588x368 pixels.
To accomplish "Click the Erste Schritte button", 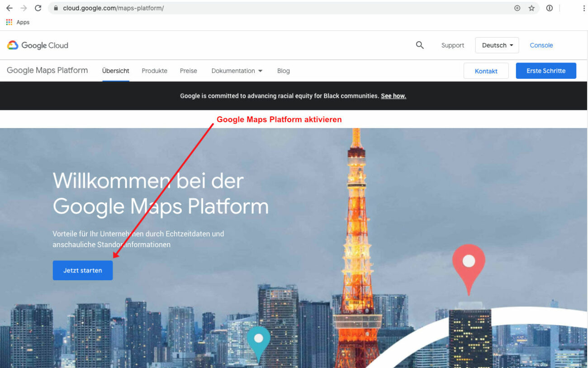I will pyautogui.click(x=546, y=71).
